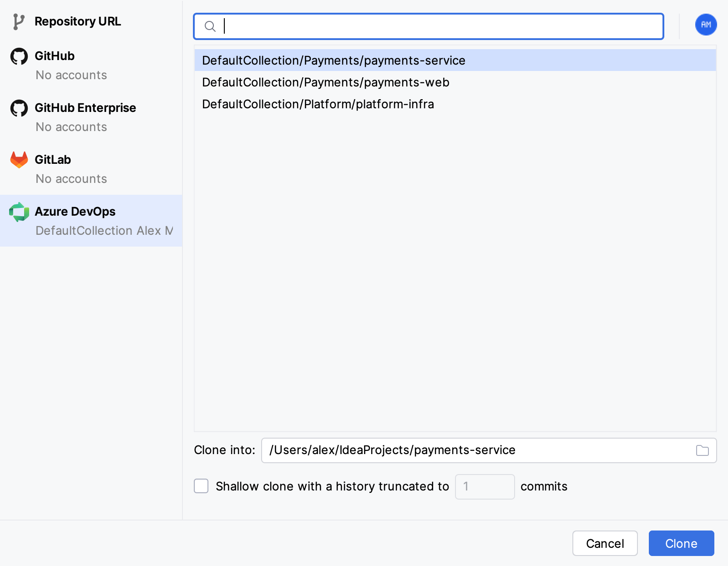Image resolution: width=728 pixels, height=566 pixels.
Task: Switch to the GitLab source
Action: [91, 169]
